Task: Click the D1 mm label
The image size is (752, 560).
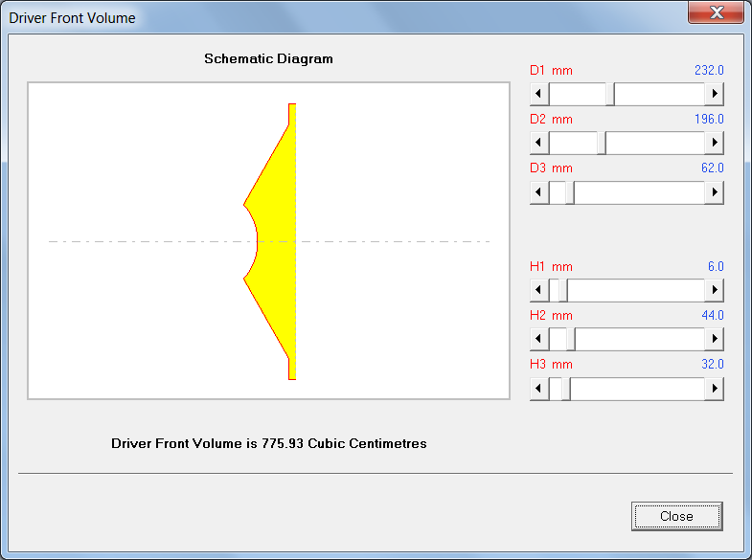Action: pyautogui.click(x=551, y=71)
